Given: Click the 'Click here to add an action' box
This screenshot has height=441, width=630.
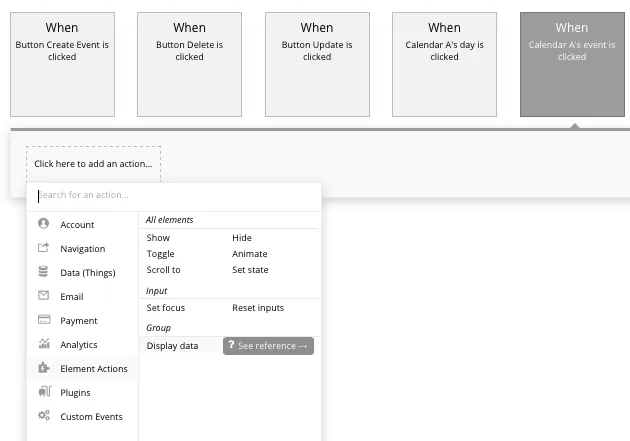Looking at the screenshot, I should point(93,164).
